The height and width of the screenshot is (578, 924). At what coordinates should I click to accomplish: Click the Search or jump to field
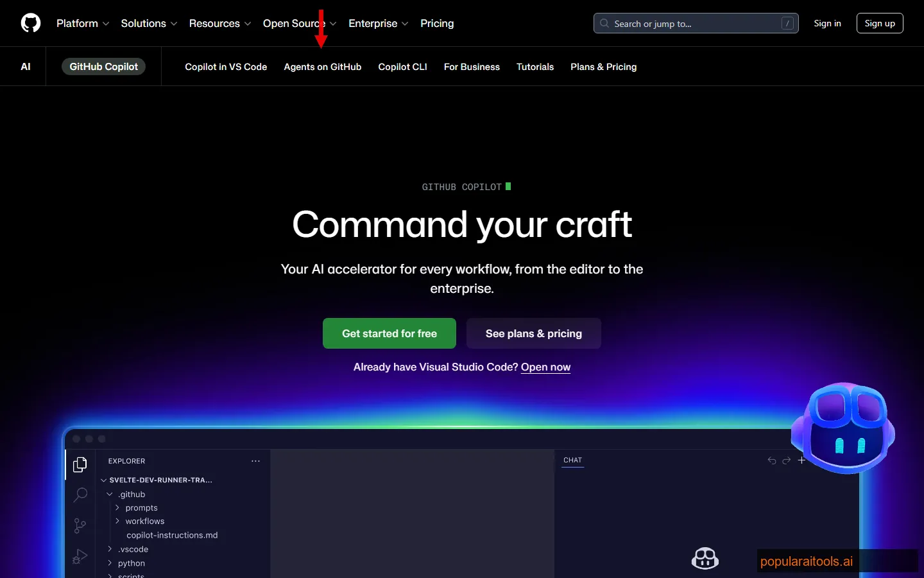[696, 23]
